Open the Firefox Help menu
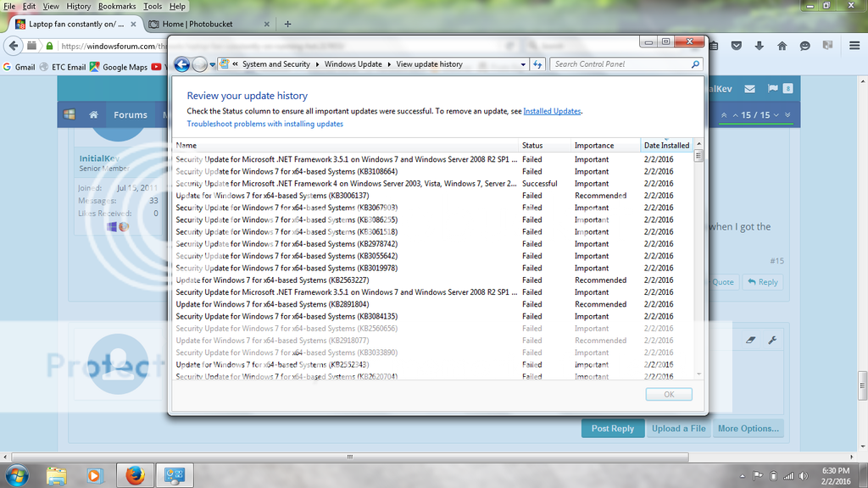The image size is (868, 488). [177, 6]
